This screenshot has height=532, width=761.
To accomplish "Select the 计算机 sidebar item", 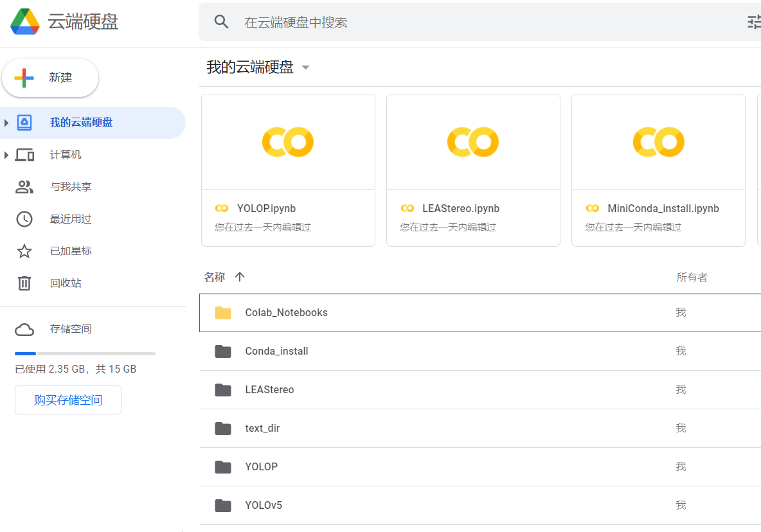I will (66, 154).
